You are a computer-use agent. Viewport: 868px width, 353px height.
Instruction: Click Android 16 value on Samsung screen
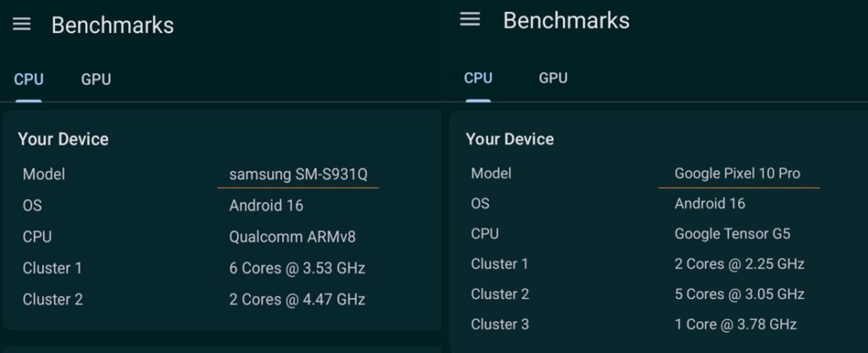266,206
